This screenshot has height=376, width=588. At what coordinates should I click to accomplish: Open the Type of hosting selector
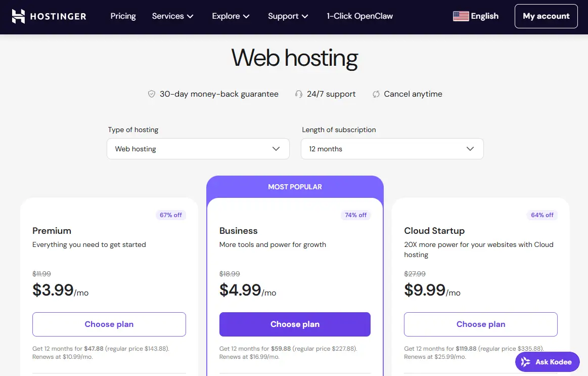(198, 148)
